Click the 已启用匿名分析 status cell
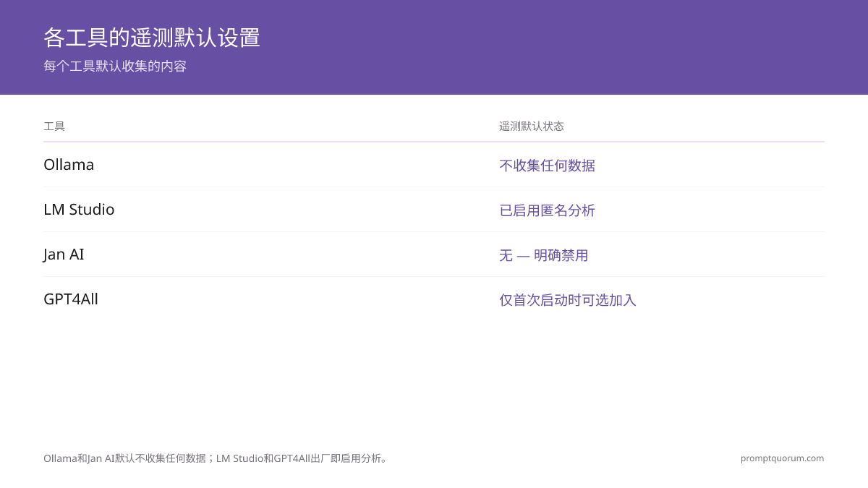Screen dimensions: 868x488 pos(547,210)
